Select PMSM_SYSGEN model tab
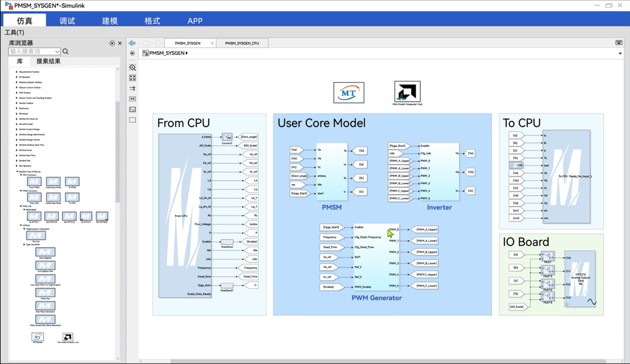This screenshot has width=630, height=364. pos(187,43)
